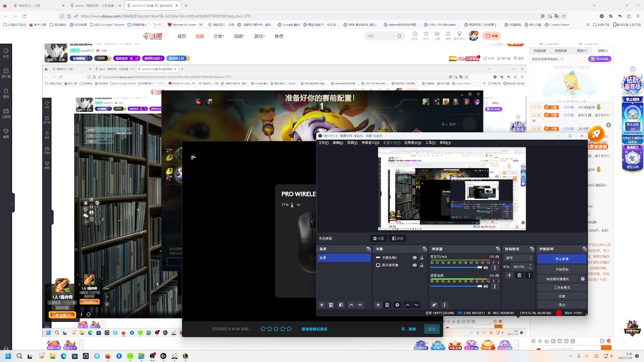Click 开始录制 button in OBS
Screen dimensions: 644x362
(562, 269)
